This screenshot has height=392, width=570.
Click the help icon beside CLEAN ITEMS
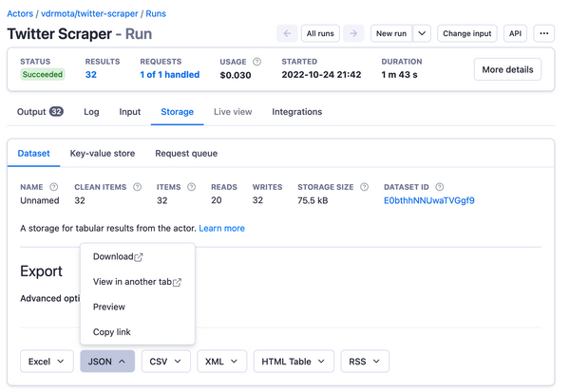click(x=138, y=187)
